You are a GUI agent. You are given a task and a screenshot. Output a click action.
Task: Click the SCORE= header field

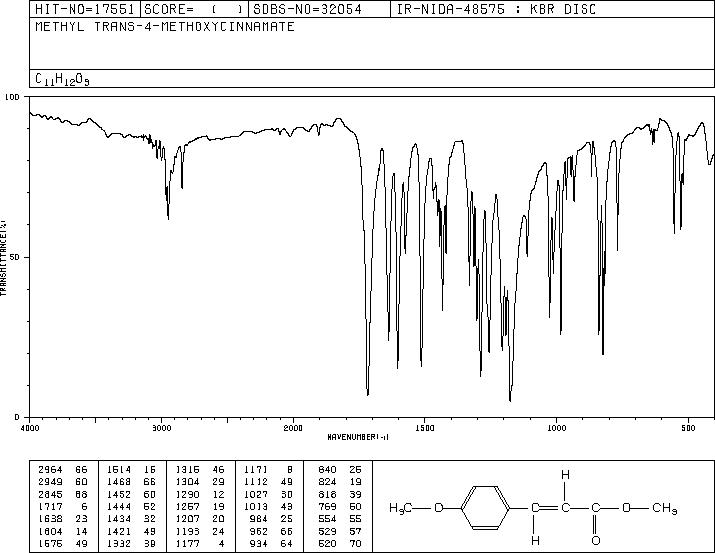coord(194,9)
